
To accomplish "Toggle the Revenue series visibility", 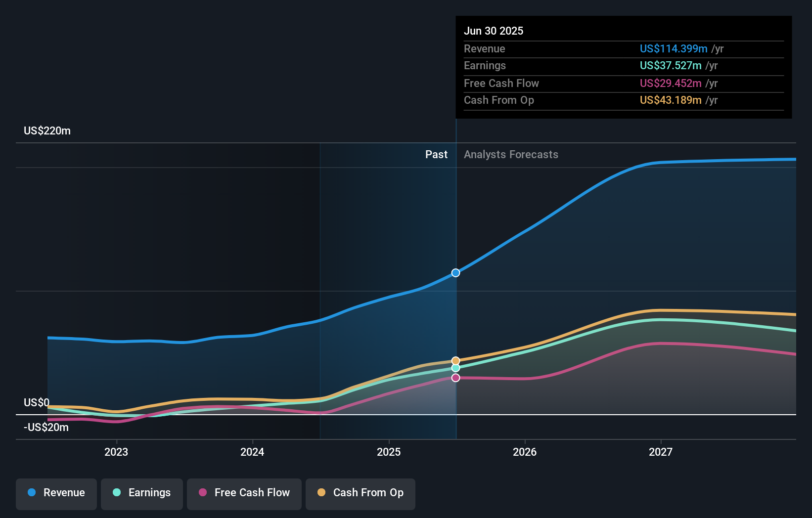I will coord(56,493).
